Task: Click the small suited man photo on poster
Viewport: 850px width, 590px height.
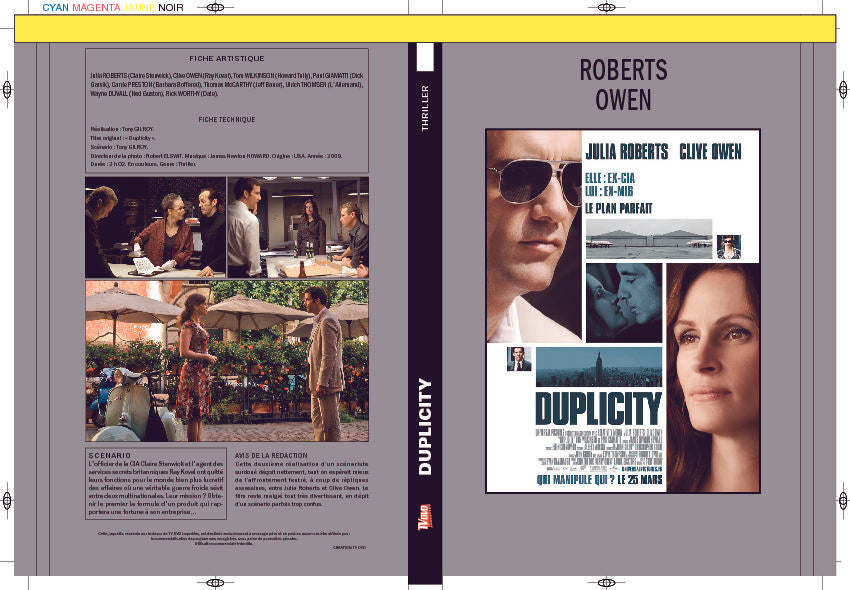Action: click(518, 359)
